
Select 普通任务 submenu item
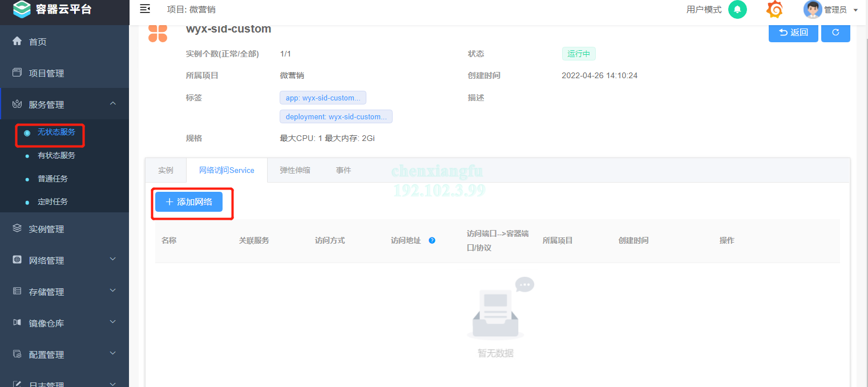click(x=53, y=179)
